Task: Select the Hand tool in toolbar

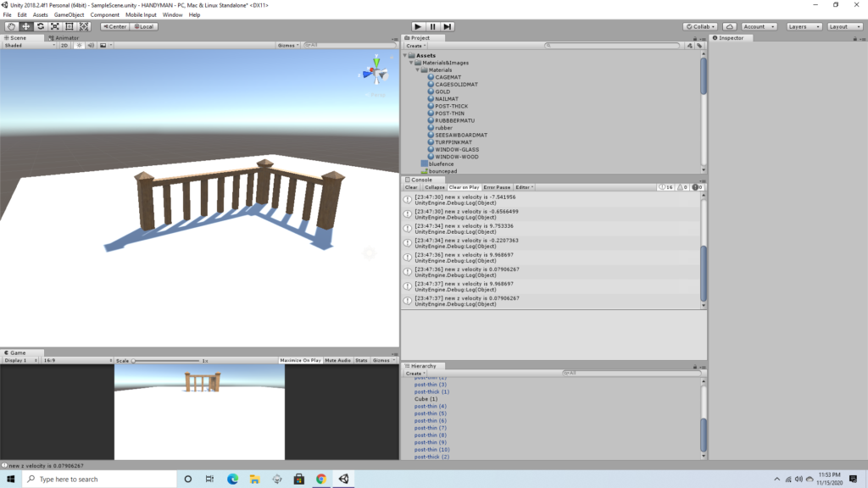Action: 11,26
